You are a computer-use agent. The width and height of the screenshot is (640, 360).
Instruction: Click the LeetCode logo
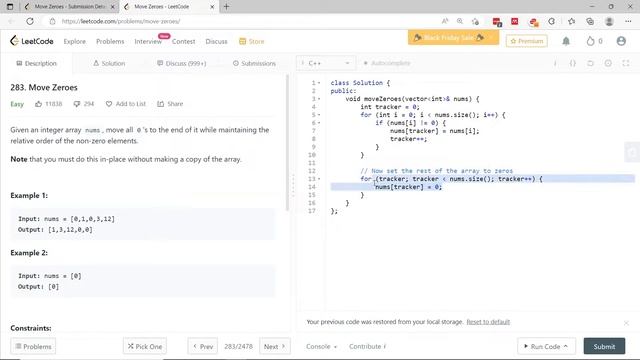pyautogui.click(x=31, y=41)
